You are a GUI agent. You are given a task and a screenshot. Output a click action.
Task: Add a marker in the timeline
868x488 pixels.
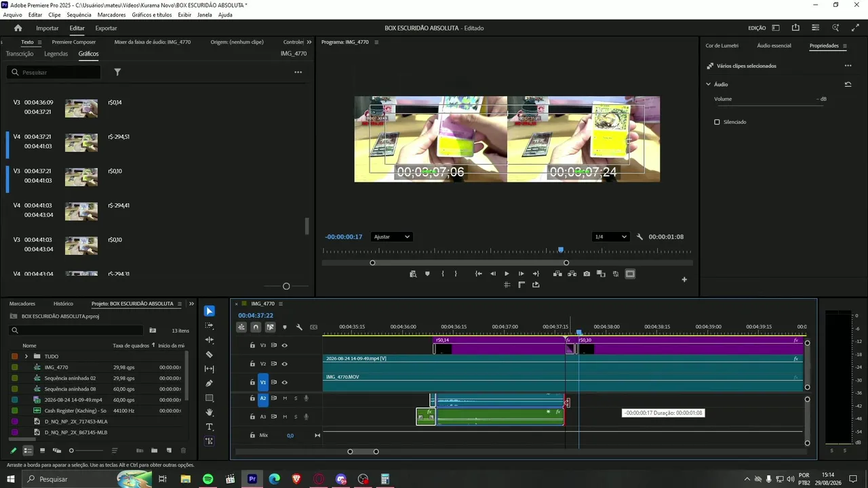tap(284, 327)
